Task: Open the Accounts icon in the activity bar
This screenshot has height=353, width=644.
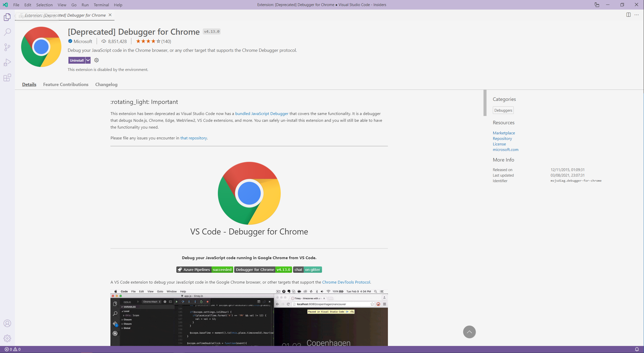Action: tap(7, 323)
